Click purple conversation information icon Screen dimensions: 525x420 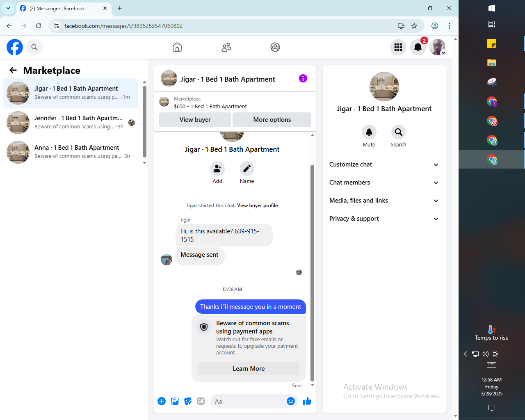pos(303,78)
